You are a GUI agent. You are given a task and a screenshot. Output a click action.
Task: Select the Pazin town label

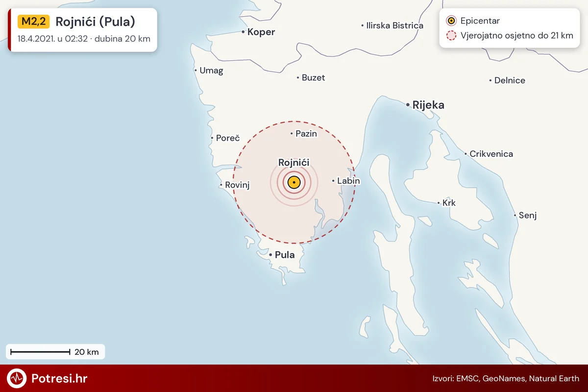307,133
